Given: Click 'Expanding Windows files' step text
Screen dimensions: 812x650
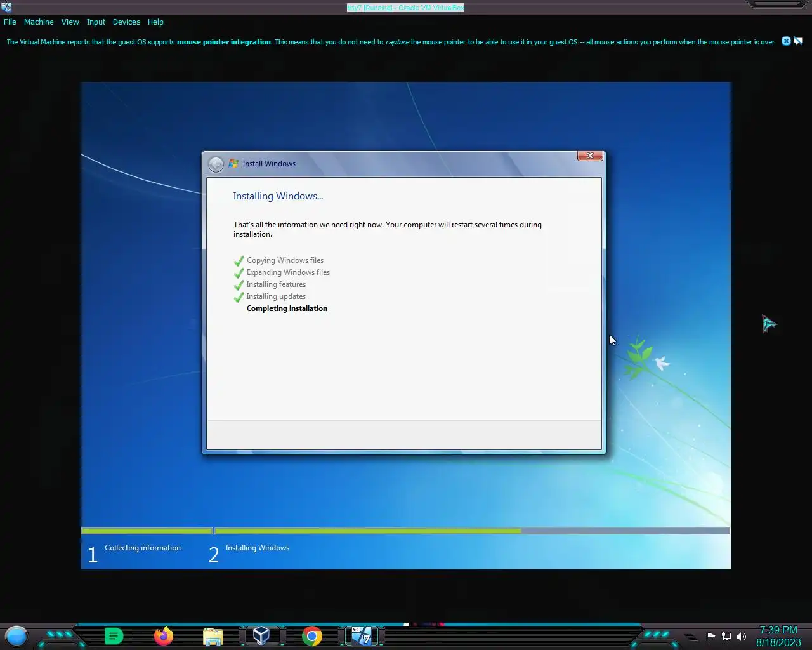Looking at the screenshot, I should coord(288,272).
